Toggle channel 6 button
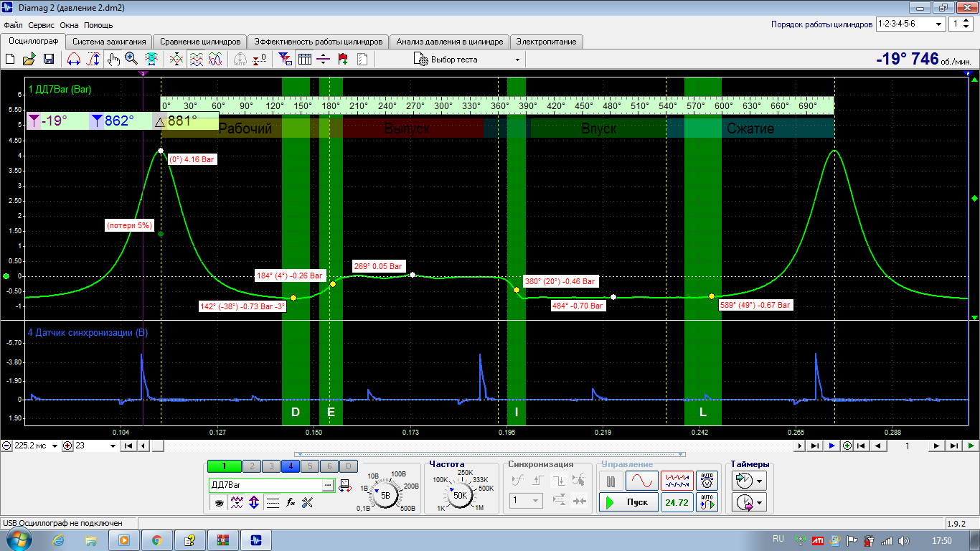Viewport: 980px width, 551px height. (329, 466)
